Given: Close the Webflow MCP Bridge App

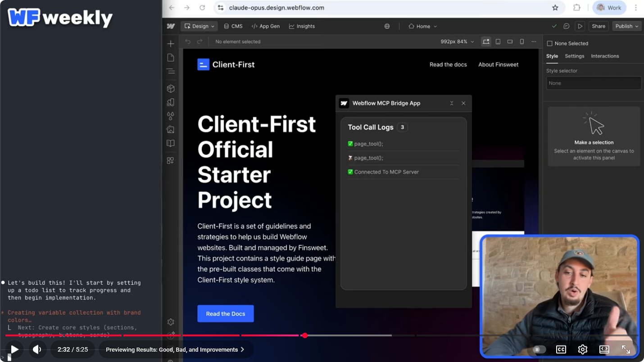Looking at the screenshot, I should (463, 103).
